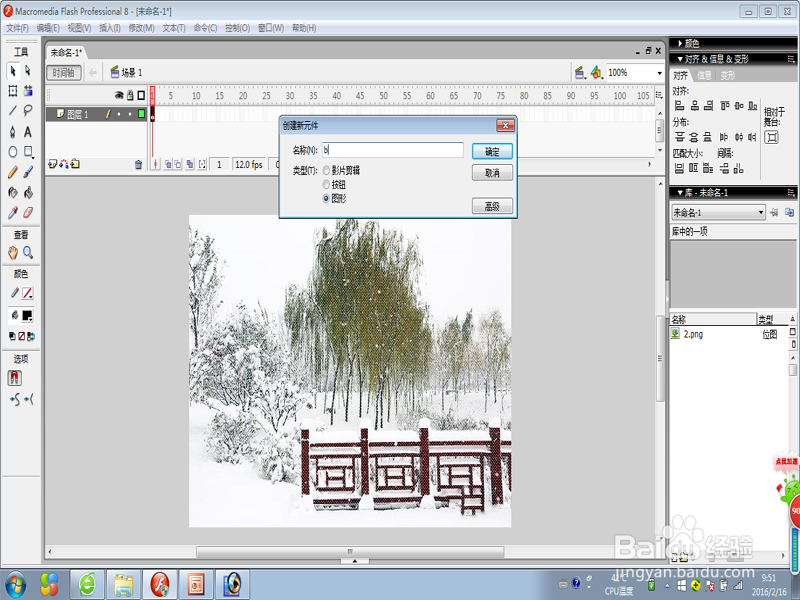Click 场景 1 in the edit bar

(127, 73)
